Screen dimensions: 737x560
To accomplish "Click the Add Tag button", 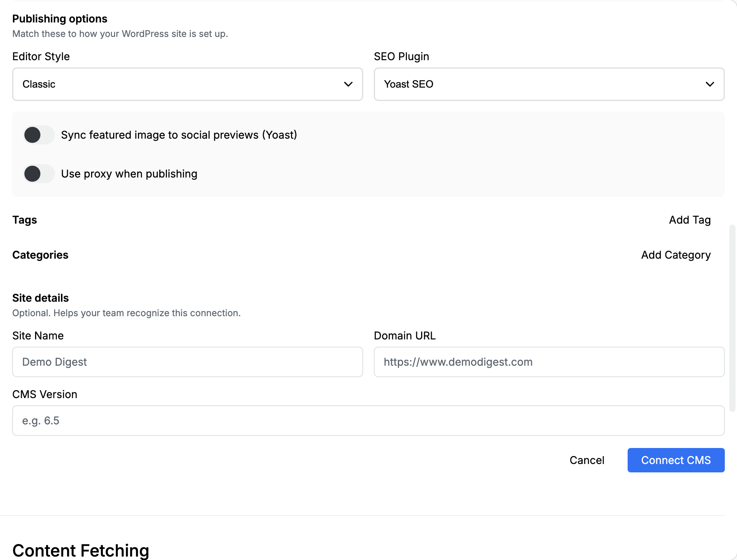I will (690, 220).
